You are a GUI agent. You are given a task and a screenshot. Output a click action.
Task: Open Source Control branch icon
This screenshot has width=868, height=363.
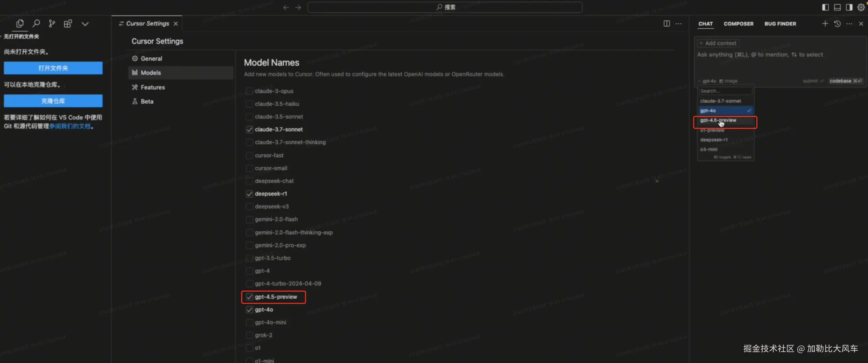(x=52, y=23)
